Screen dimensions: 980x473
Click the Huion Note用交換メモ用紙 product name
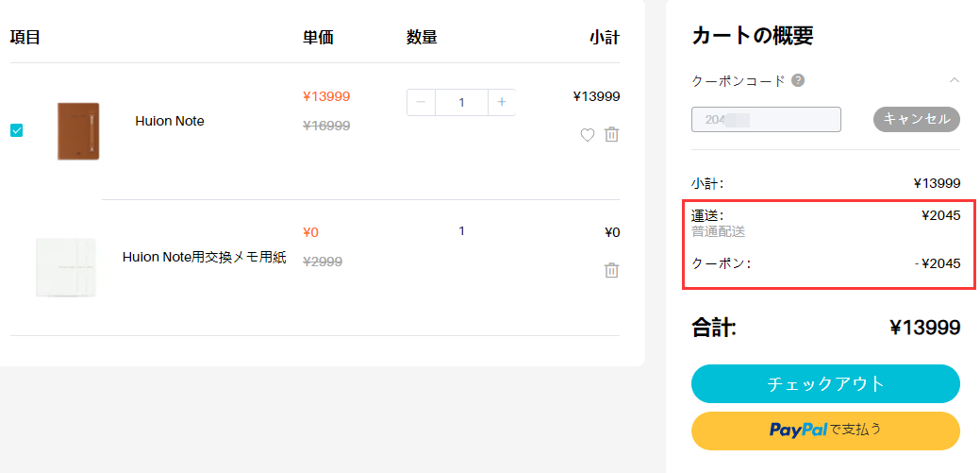point(205,257)
